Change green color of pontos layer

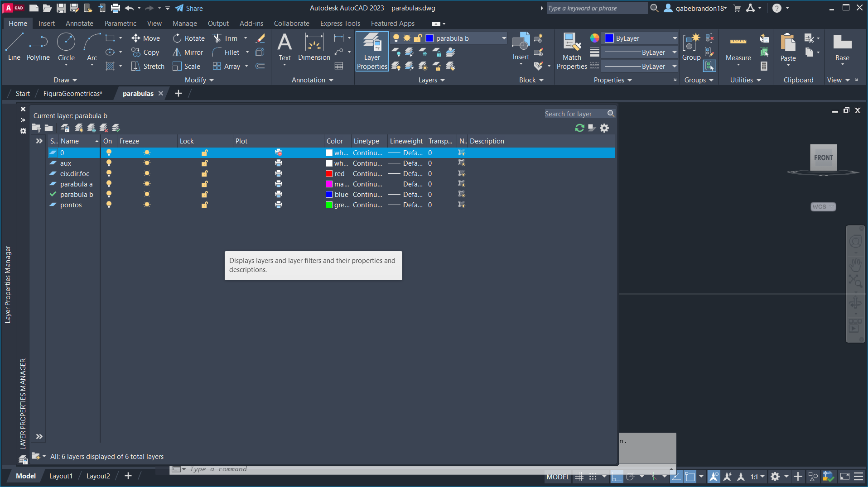pyautogui.click(x=329, y=205)
